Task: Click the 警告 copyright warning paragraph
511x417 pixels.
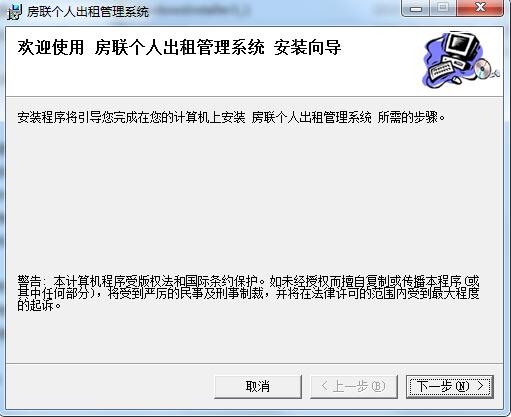Action: pos(248,293)
